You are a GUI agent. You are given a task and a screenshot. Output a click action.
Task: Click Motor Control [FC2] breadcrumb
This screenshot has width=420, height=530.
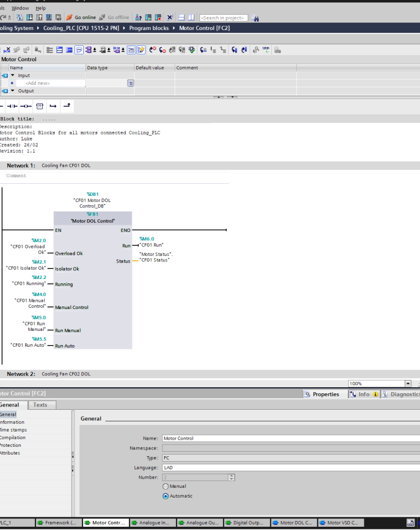[205, 28]
